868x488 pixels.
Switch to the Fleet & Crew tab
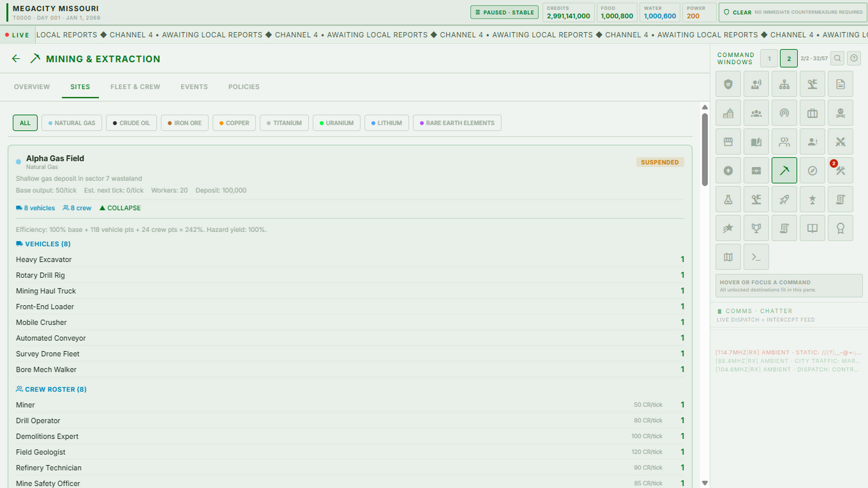pyautogui.click(x=135, y=87)
